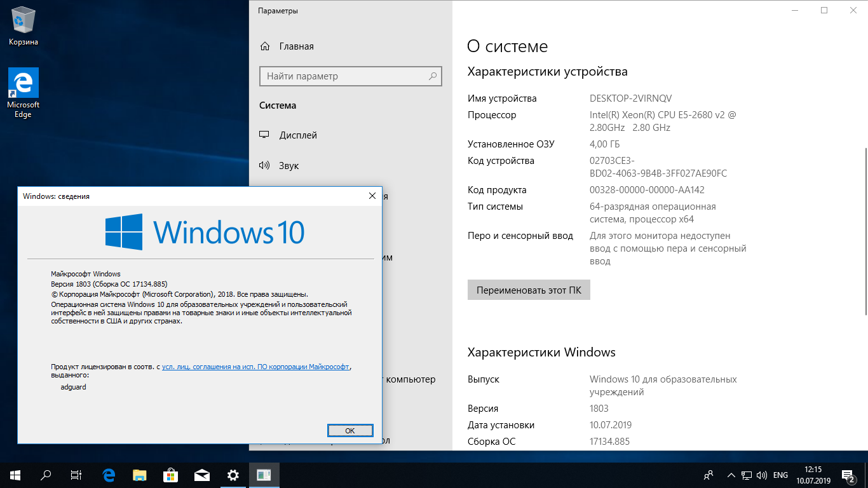This screenshot has width=868, height=488.
Task: Click the Найти параметр search field
Action: [350, 76]
